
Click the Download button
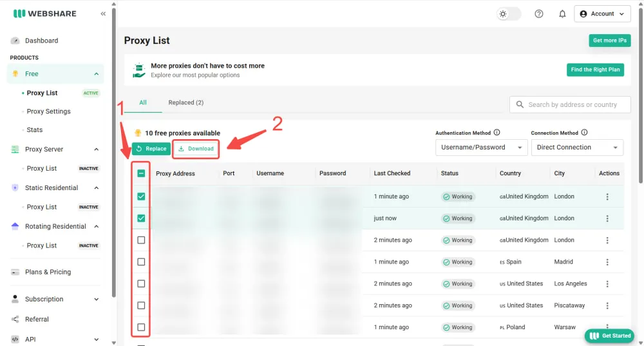[x=196, y=149]
